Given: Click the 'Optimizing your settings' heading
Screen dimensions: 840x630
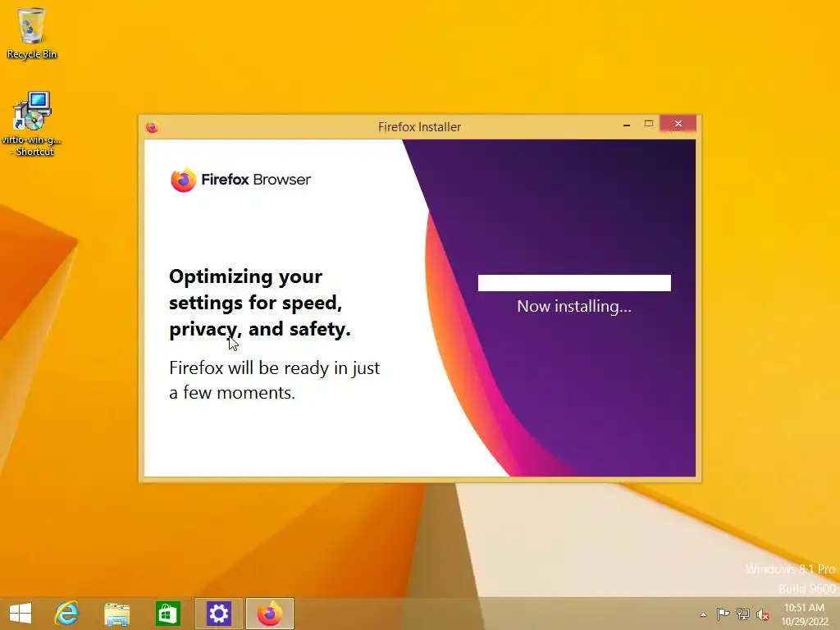Looking at the screenshot, I should coord(260,304).
